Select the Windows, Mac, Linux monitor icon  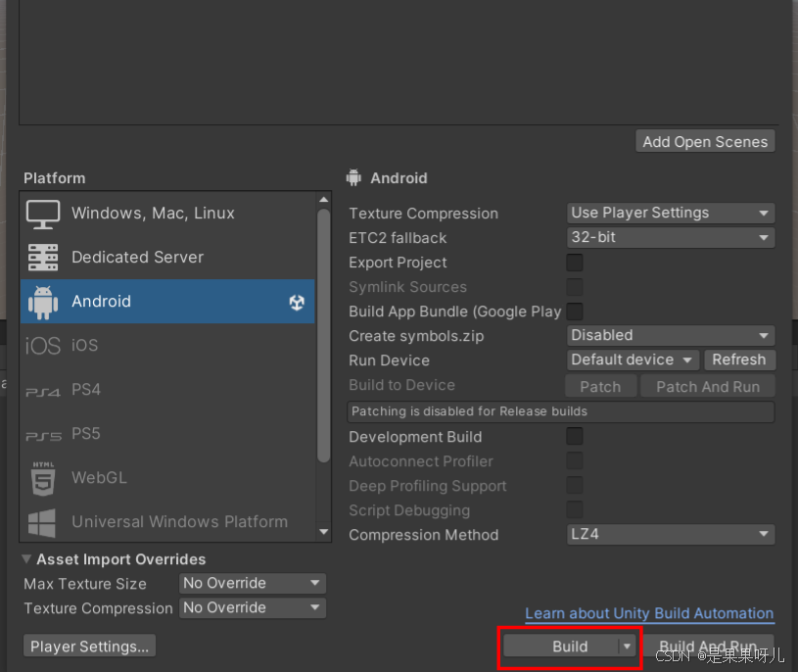pos(43,214)
